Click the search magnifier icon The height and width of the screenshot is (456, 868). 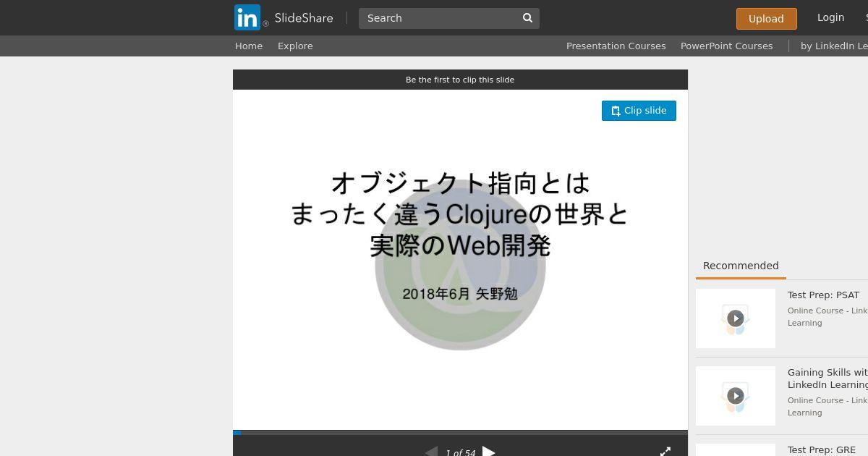coord(528,18)
